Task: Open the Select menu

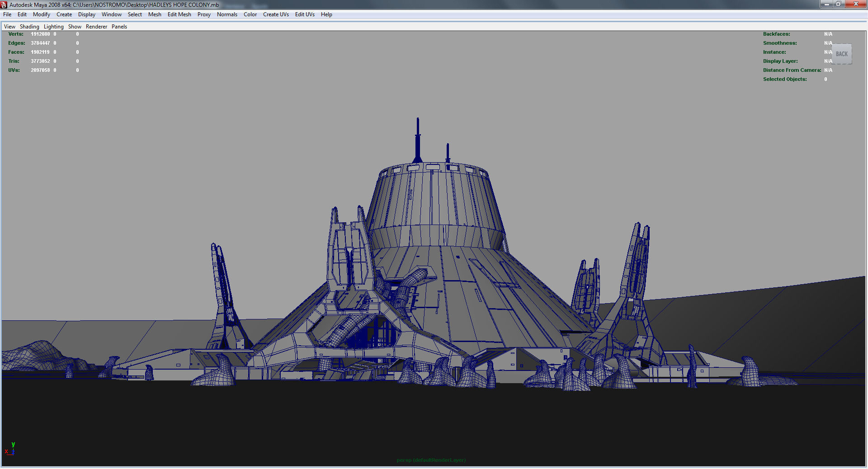Action: (x=135, y=14)
